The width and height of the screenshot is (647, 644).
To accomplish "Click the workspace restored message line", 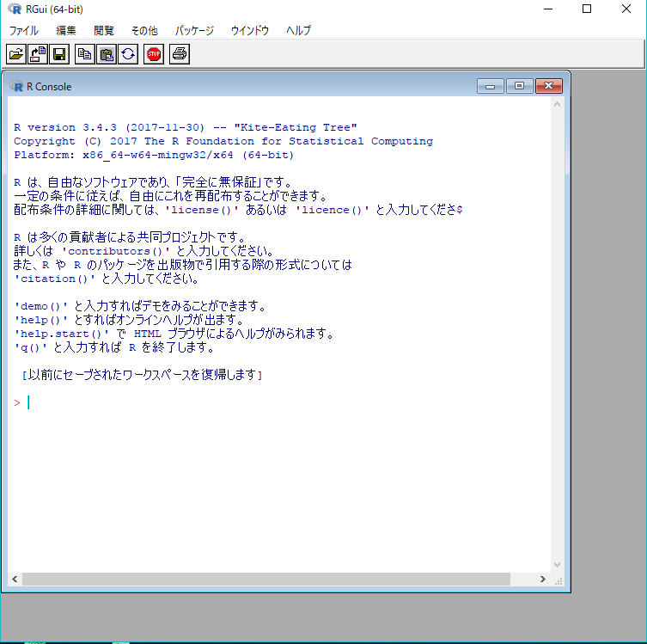I will (142, 375).
